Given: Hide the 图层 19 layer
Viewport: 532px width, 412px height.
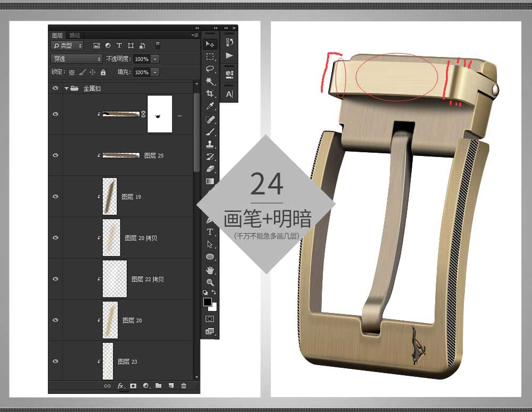Looking at the screenshot, I should click(x=55, y=196).
